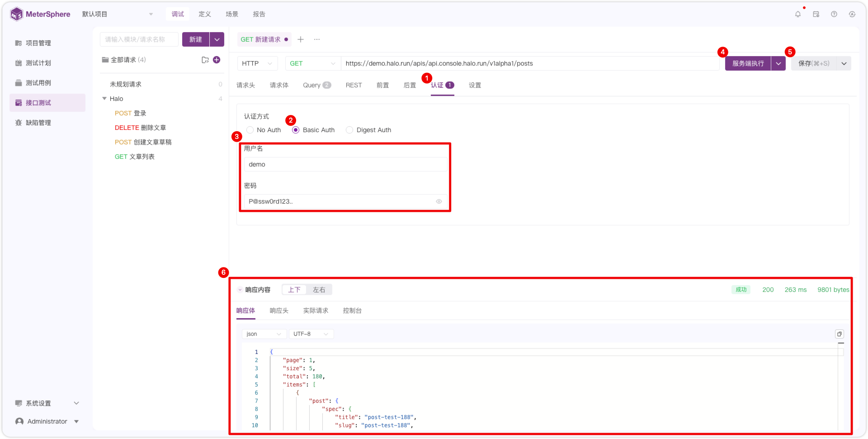Click the purple plus icon next to 全部请求

tap(217, 60)
